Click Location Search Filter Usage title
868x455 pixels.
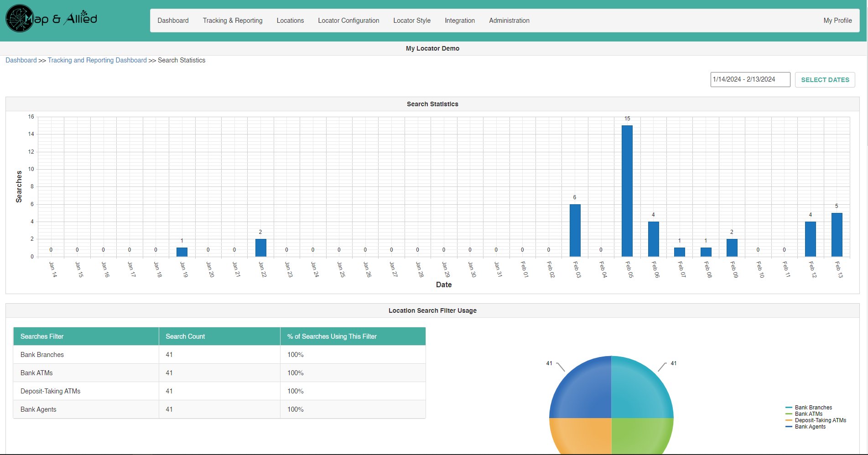(432, 310)
